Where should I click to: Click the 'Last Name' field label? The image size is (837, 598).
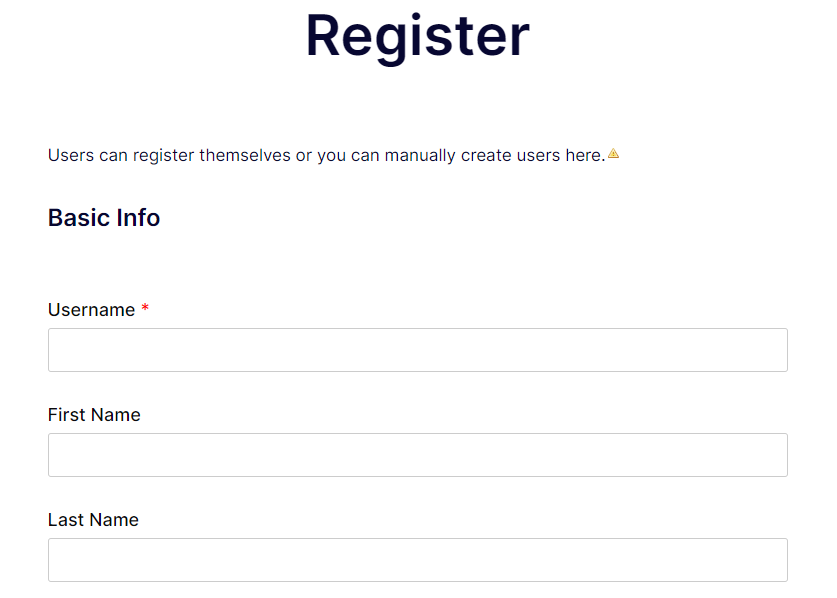92,519
